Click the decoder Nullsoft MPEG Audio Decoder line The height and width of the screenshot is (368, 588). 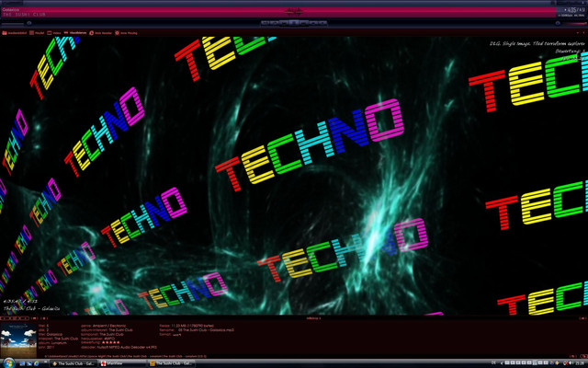(119, 348)
